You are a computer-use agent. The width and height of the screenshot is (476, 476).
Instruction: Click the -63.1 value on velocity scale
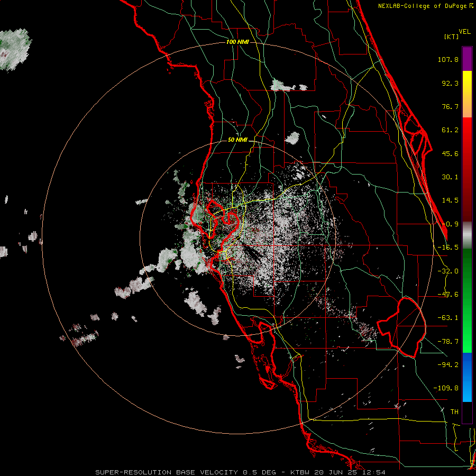[448, 318]
